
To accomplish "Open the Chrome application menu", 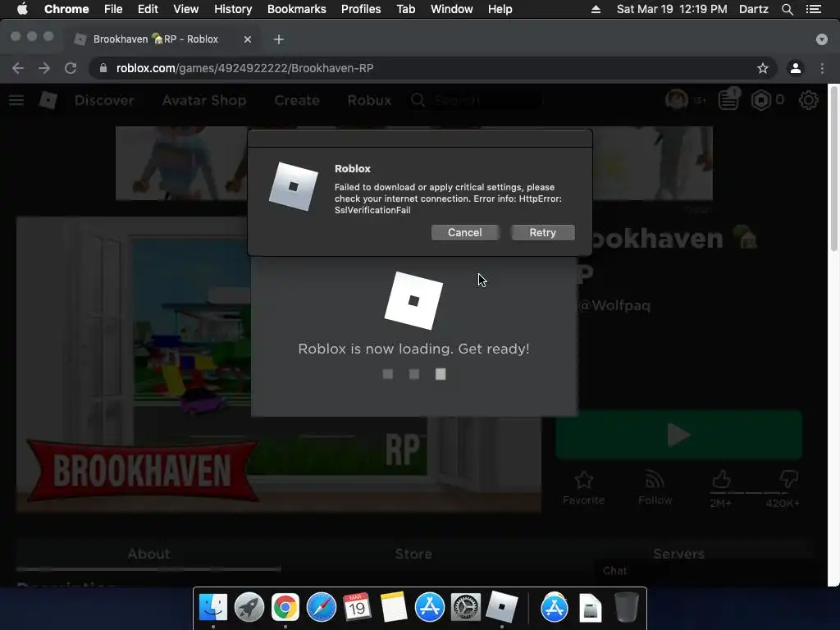I will tap(66, 9).
